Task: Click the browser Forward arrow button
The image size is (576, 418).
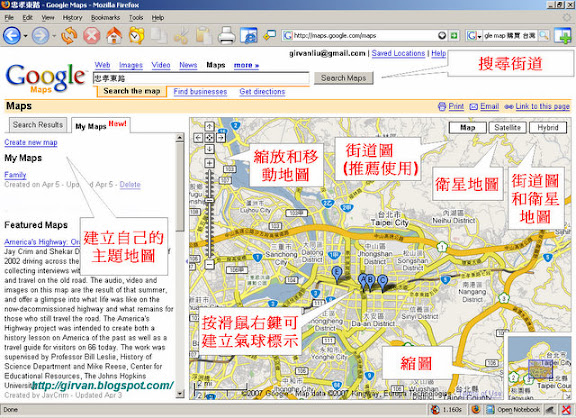Action: coord(40,36)
